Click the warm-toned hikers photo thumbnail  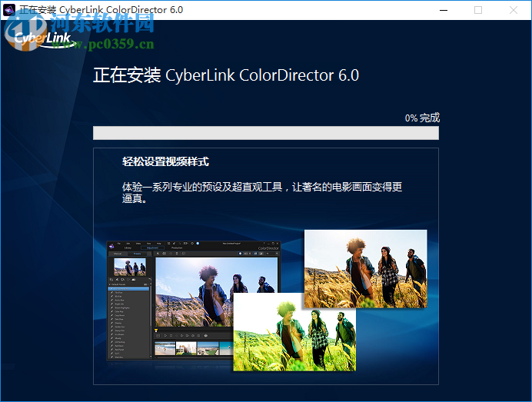pos(365,269)
